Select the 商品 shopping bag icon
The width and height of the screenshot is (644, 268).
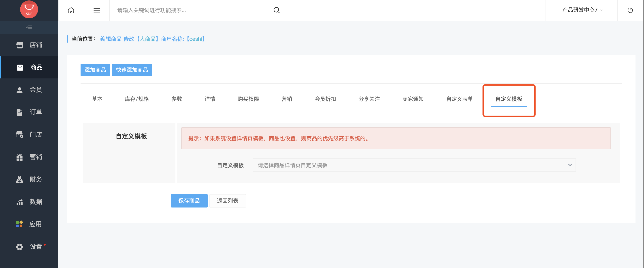click(20, 67)
